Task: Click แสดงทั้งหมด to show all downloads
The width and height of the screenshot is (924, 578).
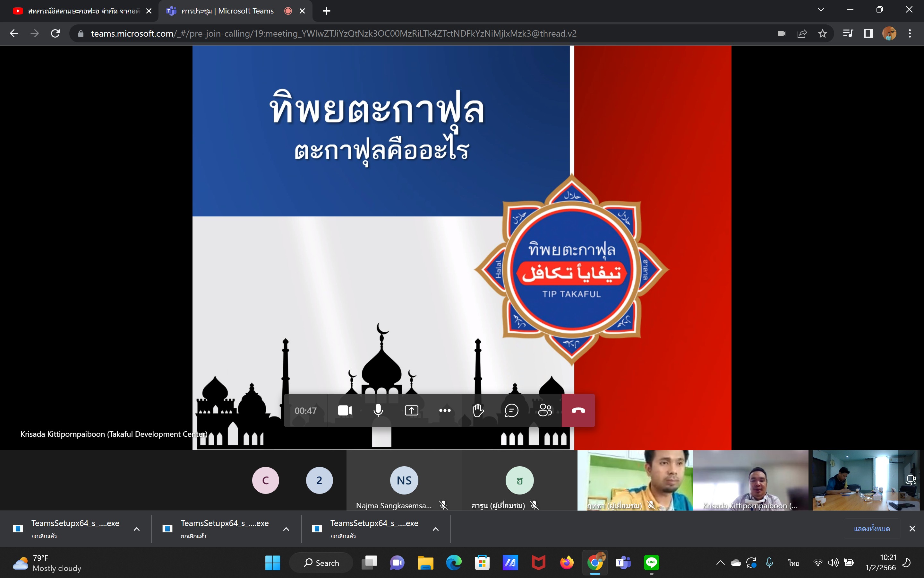Action: point(872,529)
